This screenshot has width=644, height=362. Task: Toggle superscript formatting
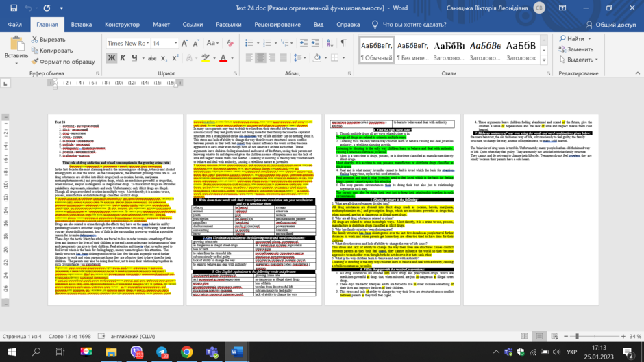pyautogui.click(x=175, y=58)
